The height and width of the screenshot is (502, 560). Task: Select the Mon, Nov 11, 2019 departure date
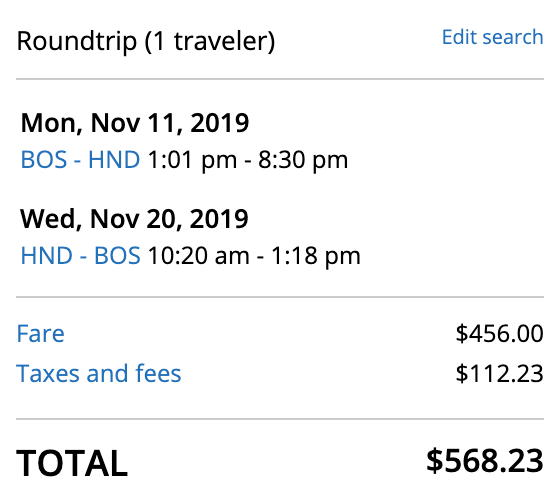point(135,123)
